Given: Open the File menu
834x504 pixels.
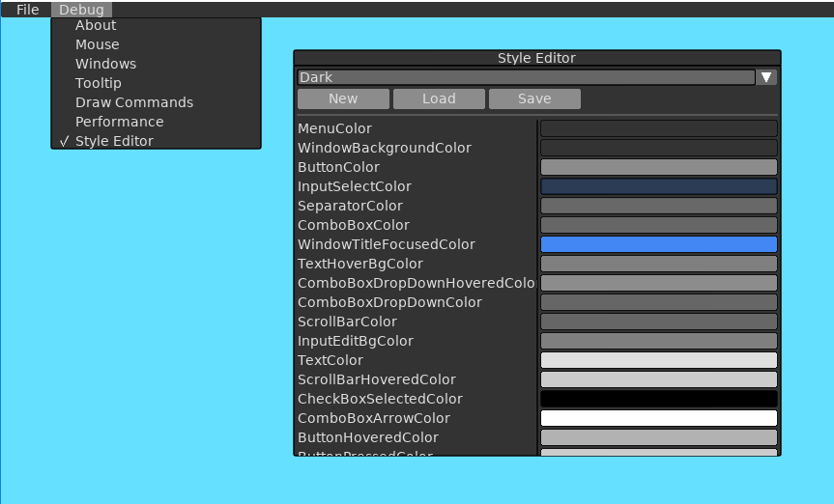Looking at the screenshot, I should [x=27, y=10].
